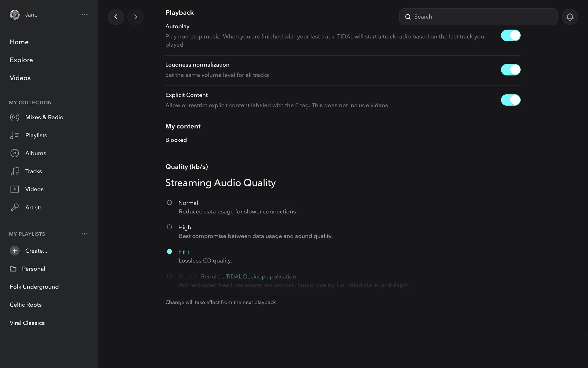The width and height of the screenshot is (588, 368).
Task: Disable the Autoplay toggle
Action: click(511, 35)
